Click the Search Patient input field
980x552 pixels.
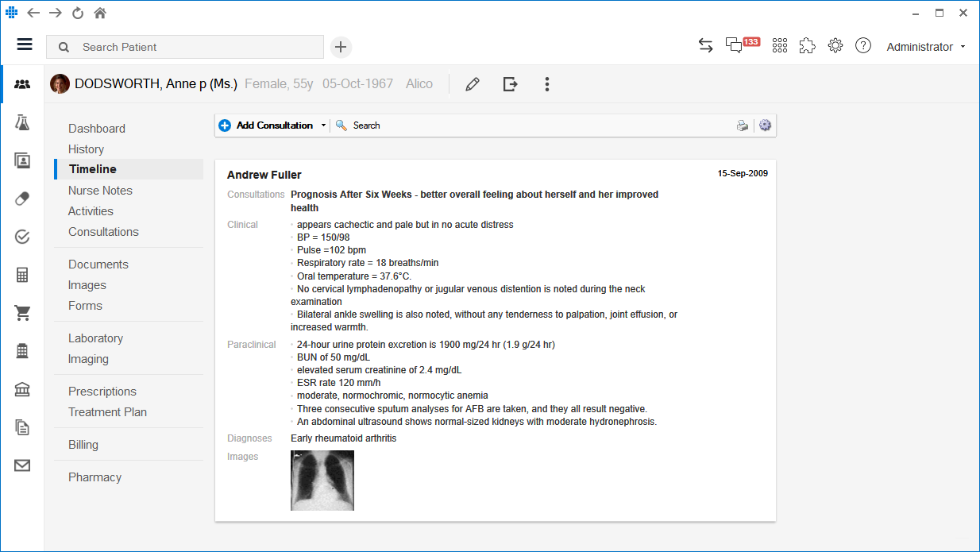point(191,47)
